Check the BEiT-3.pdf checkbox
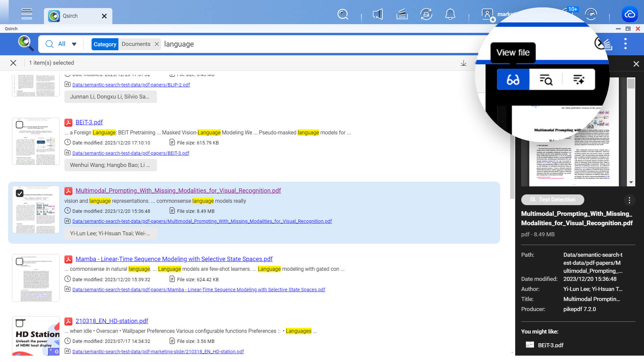Image resolution: width=644 pixels, height=362 pixels. click(x=19, y=125)
